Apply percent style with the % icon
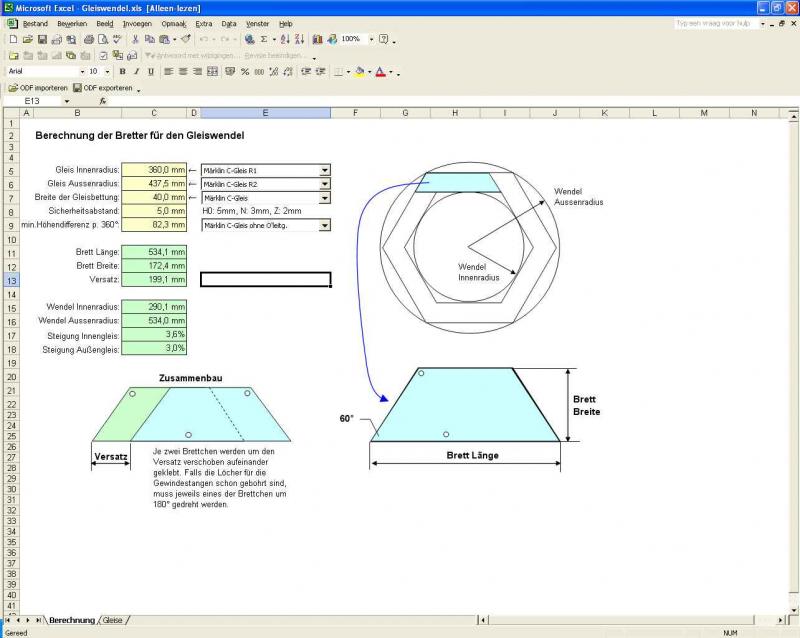Screen dimensions: 800x638 [245, 72]
